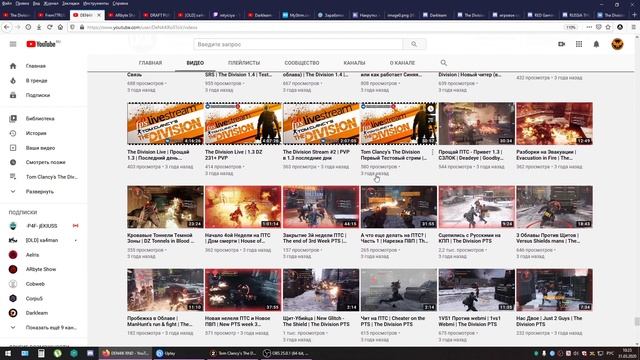Close the active DENI YouTube tab
This screenshot has height=360, width=640.
99,15
